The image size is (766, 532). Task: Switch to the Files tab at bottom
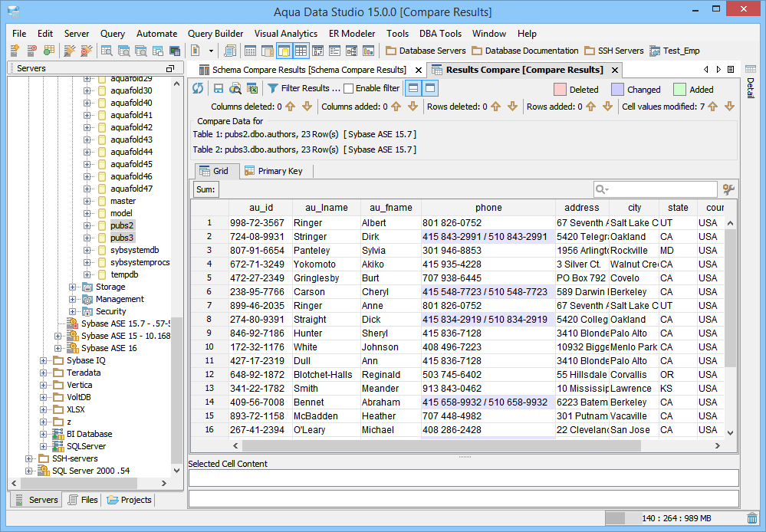[x=83, y=500]
